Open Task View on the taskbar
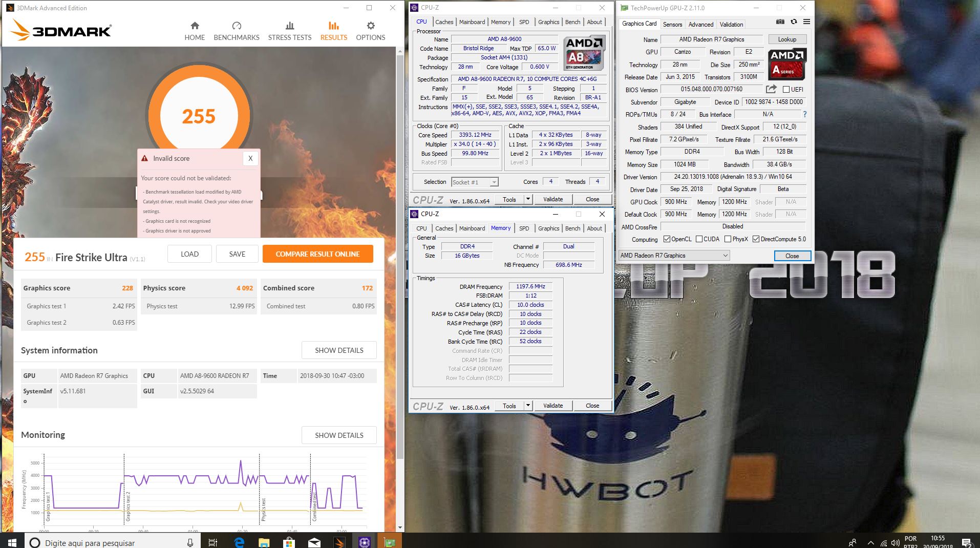The image size is (980, 548). (213, 542)
